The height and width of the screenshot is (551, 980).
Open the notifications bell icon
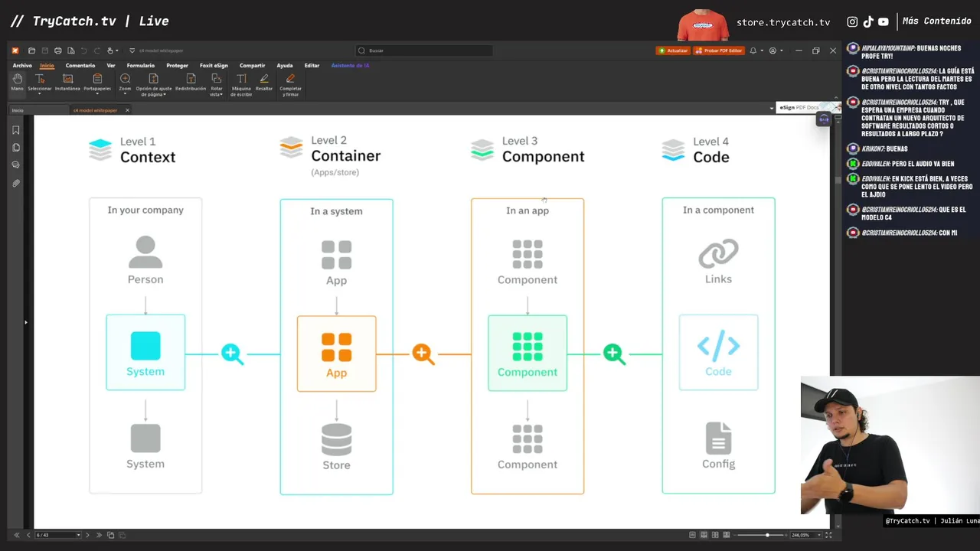[x=753, y=51]
